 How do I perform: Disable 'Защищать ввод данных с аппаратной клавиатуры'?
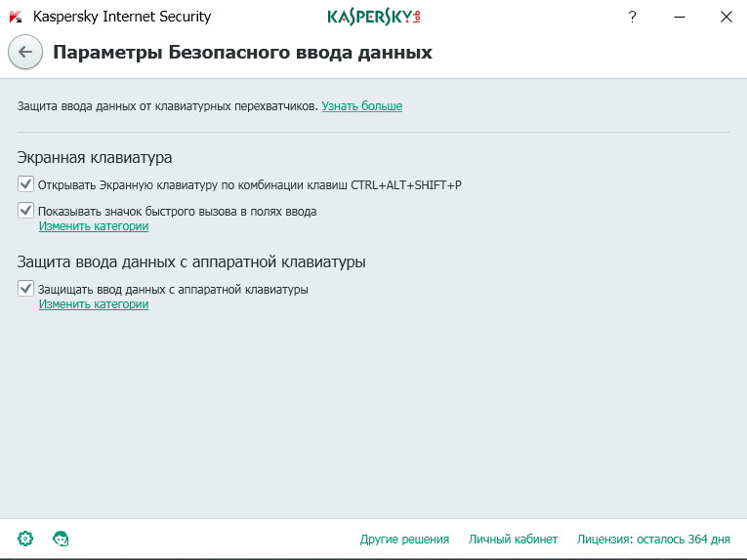(25, 289)
